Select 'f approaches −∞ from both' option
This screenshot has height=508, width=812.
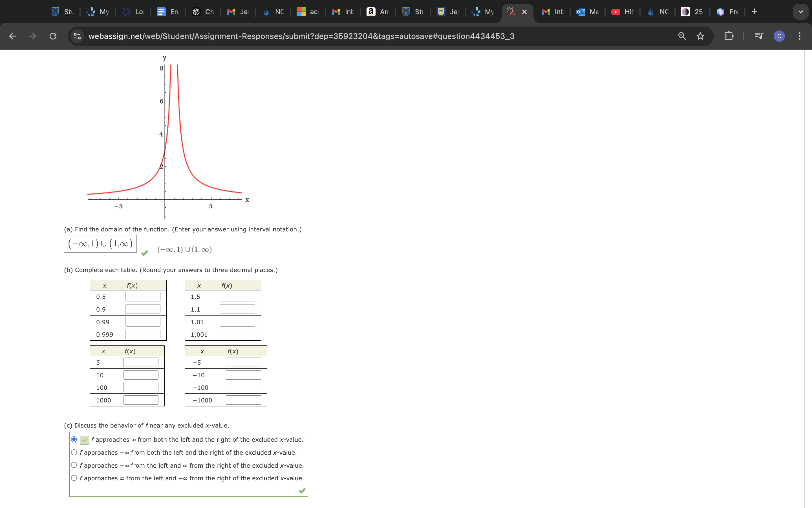coord(74,452)
